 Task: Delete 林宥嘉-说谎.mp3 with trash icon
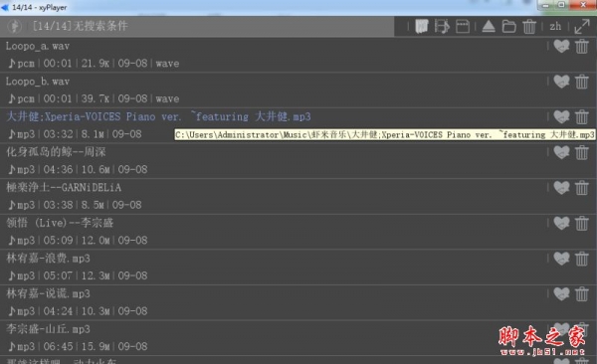[582, 294]
